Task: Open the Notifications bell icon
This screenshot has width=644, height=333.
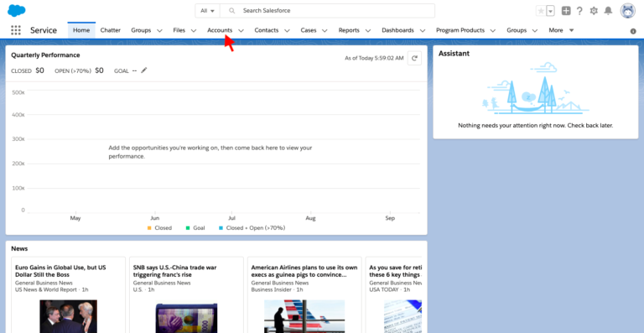Action: click(x=608, y=11)
